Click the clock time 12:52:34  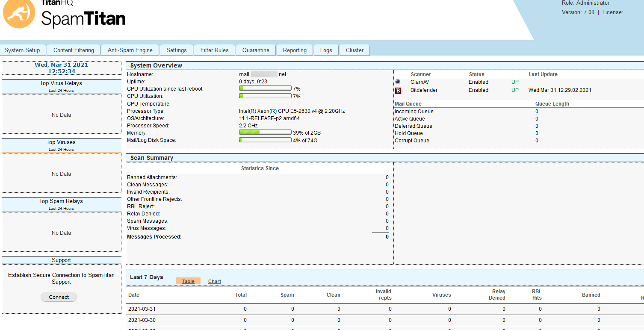62,71
